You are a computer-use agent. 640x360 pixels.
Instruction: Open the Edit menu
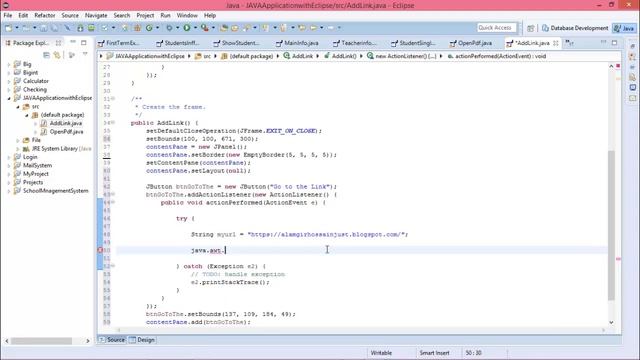click(x=23, y=15)
